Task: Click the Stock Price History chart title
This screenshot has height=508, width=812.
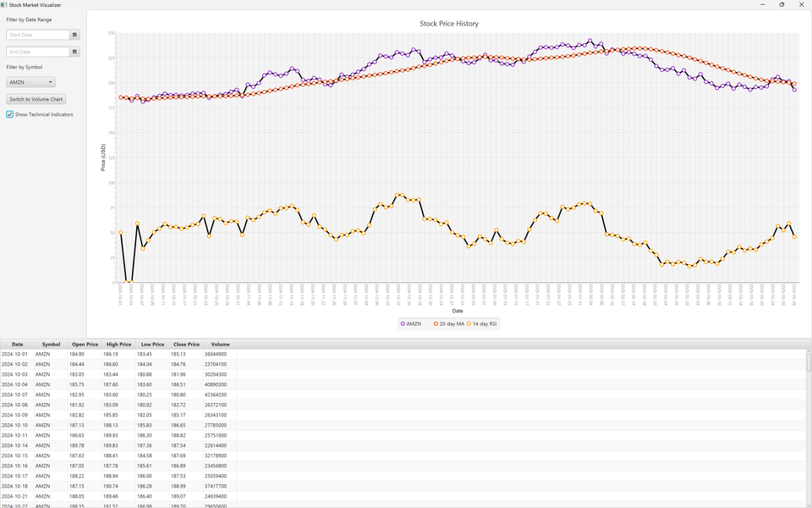Action: click(449, 24)
